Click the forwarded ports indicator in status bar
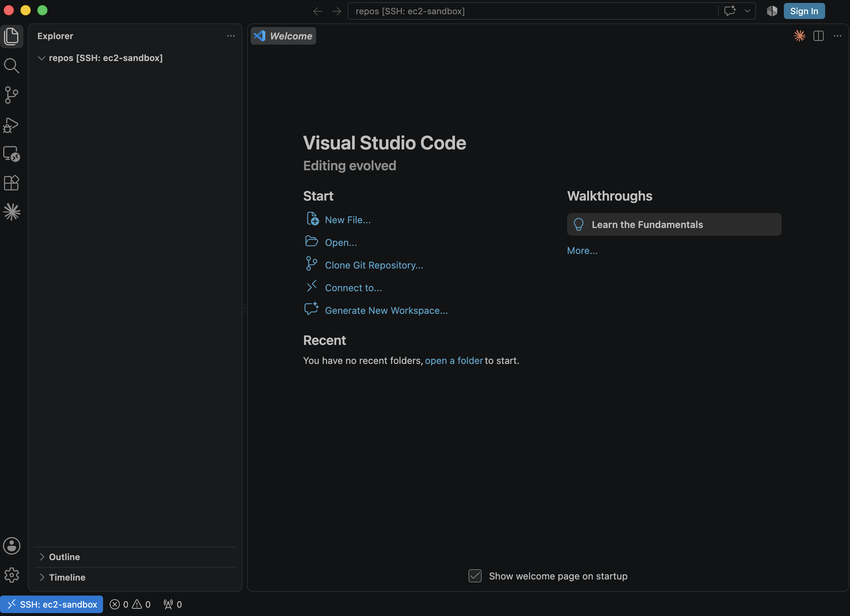Screen dimensions: 850x616 pos(173,604)
